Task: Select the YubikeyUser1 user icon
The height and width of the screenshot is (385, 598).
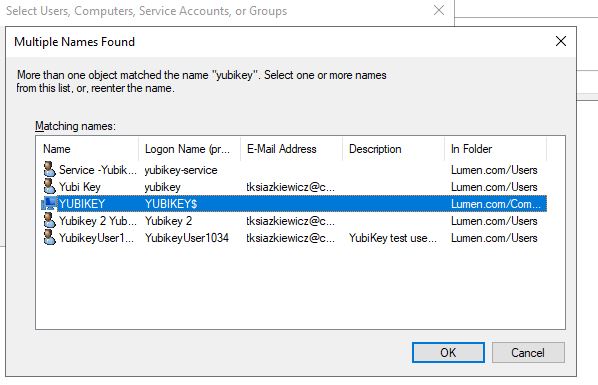Action: click(x=49, y=237)
